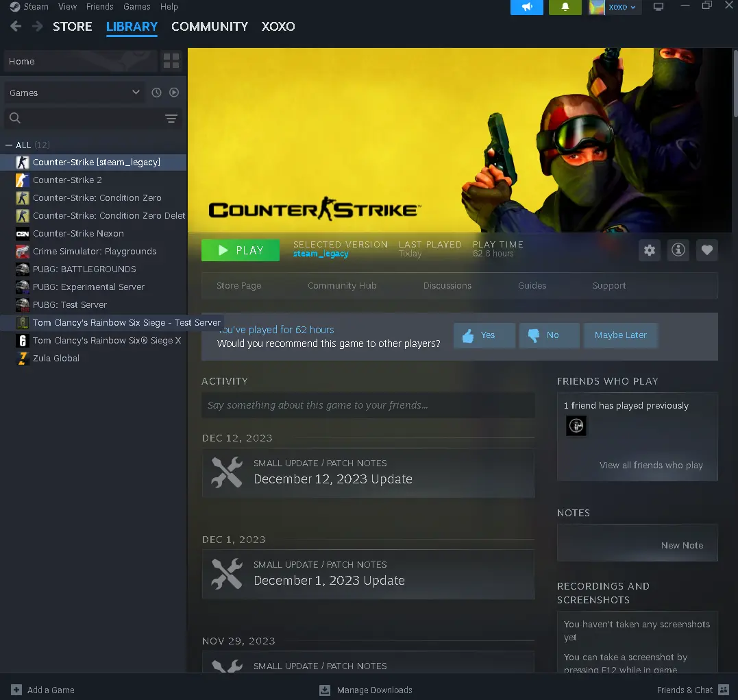The height and width of the screenshot is (700, 738).
Task: Click the main page vertical scrollbar
Action: point(735,83)
